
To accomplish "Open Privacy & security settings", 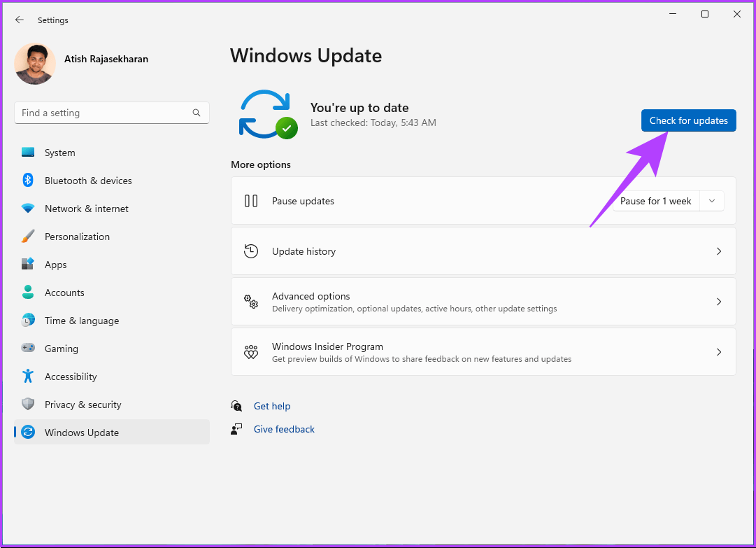I will 83,405.
